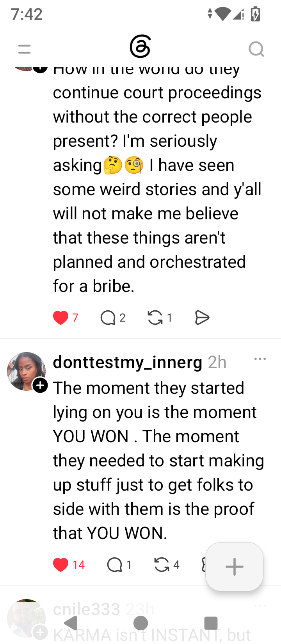
Task: Open cnile333 profile username
Action: point(87,609)
